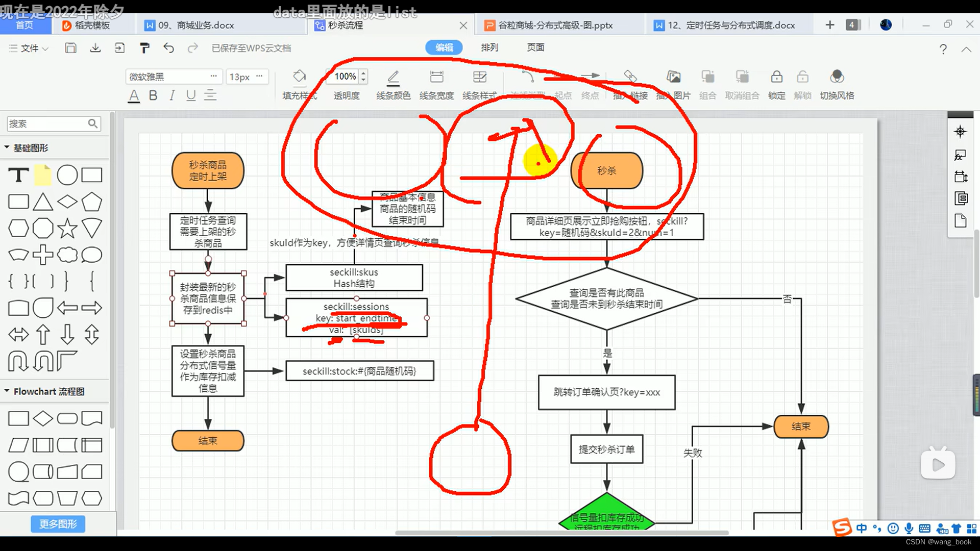Toggle underline text formatting

(x=191, y=95)
